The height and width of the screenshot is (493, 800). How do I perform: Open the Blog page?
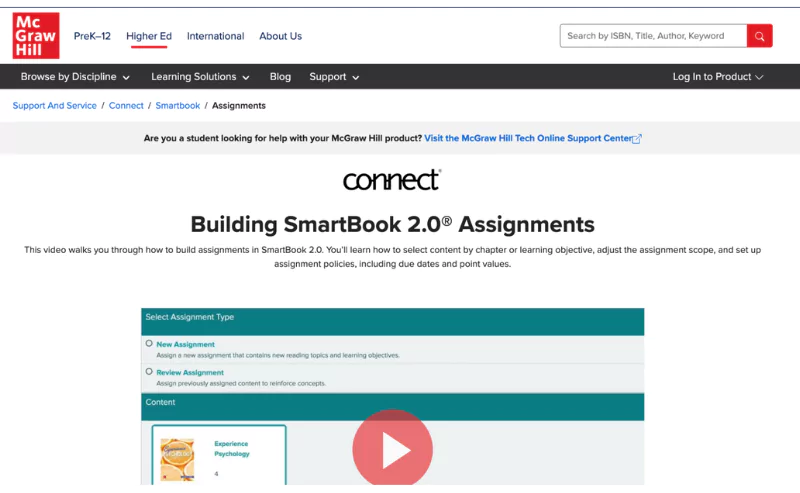pyautogui.click(x=280, y=77)
